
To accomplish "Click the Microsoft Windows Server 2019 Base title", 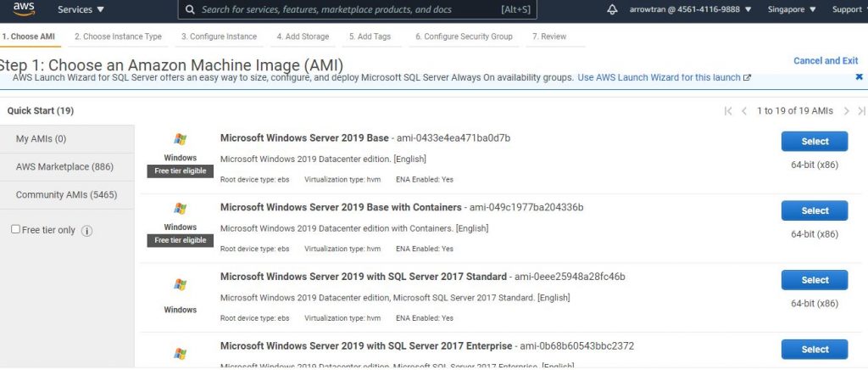I will [x=304, y=138].
